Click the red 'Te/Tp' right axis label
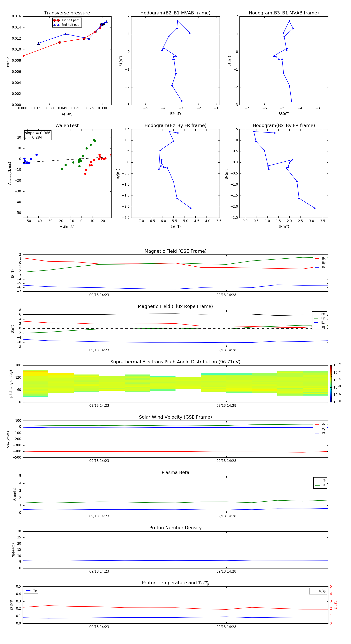This screenshot has height=644, width=351. coord(336,605)
